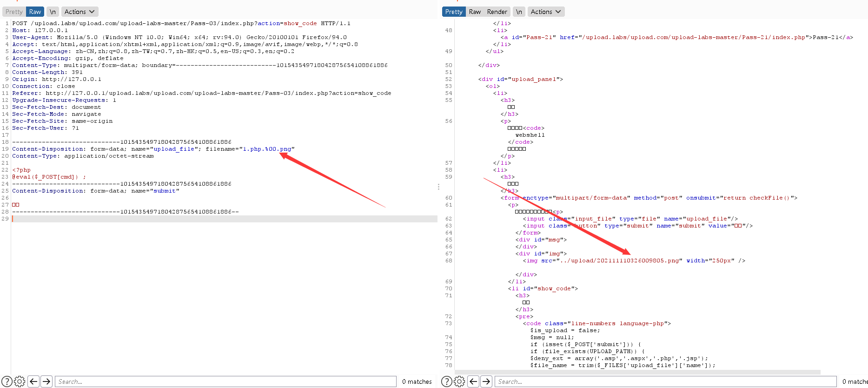Click the 0 matches label in request pane
The image size is (868, 388).
click(x=417, y=381)
